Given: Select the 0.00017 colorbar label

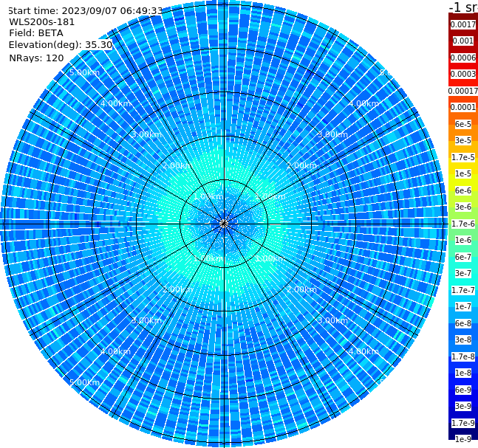Looking at the screenshot, I should pos(463,91).
